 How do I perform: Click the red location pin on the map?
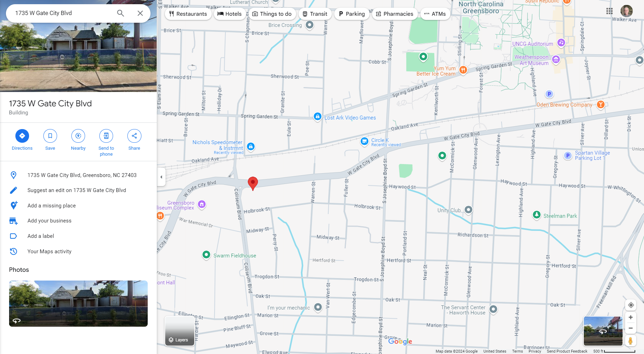[253, 183]
